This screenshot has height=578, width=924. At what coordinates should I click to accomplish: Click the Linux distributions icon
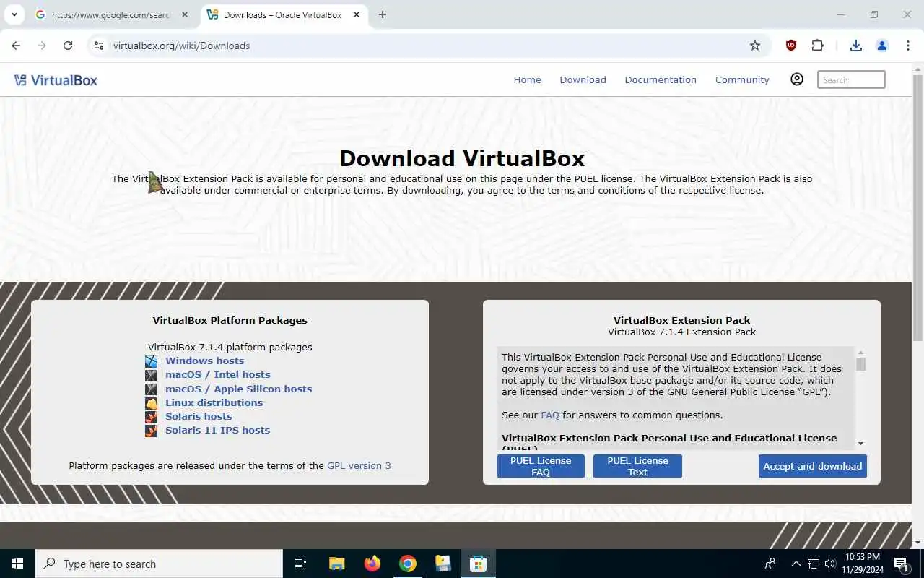(151, 403)
